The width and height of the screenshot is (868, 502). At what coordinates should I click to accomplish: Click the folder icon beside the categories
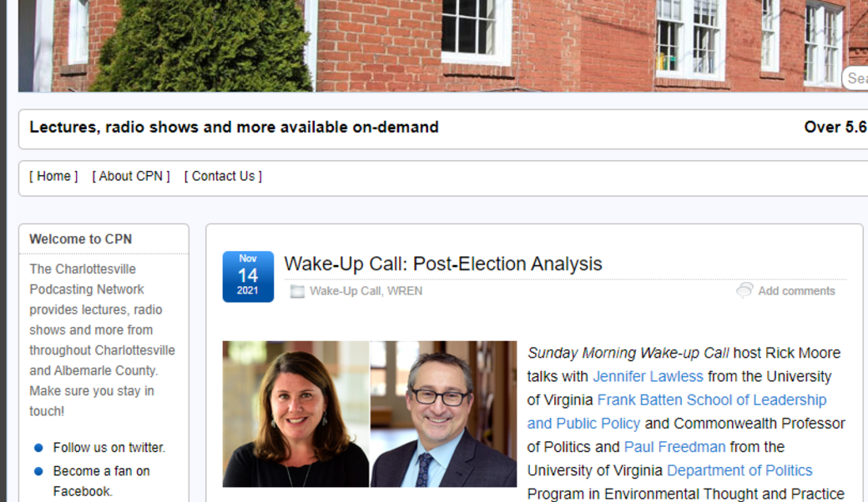click(297, 291)
